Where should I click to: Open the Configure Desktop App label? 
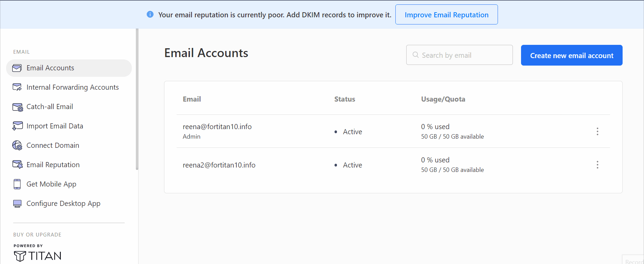click(x=64, y=204)
